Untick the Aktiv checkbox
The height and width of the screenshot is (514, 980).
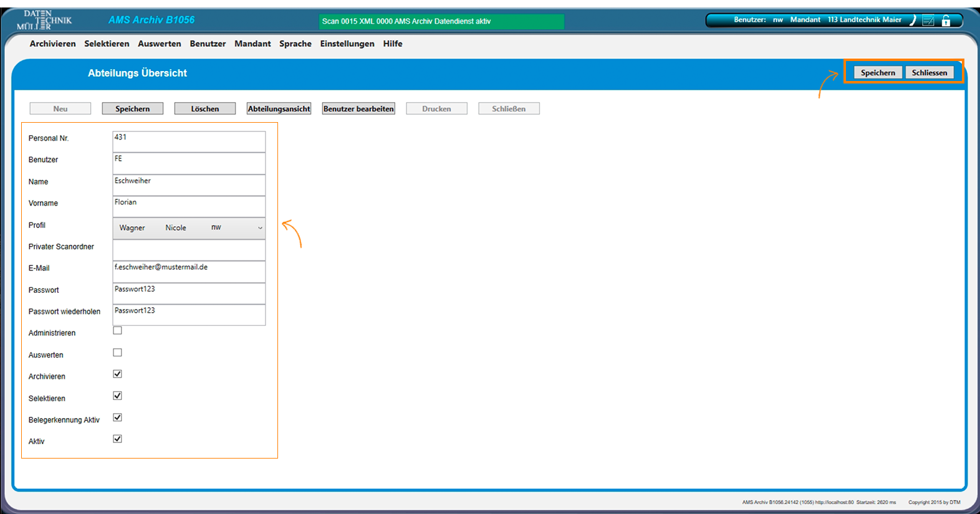[117, 439]
